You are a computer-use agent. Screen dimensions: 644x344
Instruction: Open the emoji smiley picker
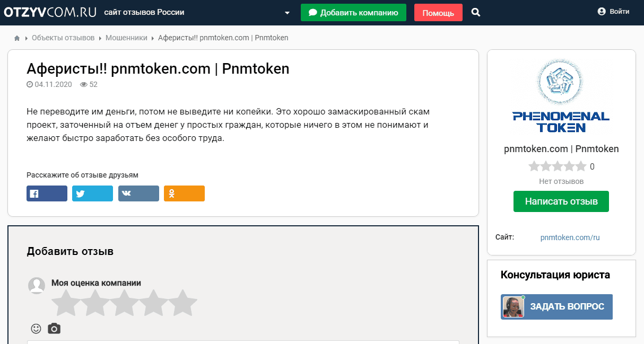pos(36,329)
